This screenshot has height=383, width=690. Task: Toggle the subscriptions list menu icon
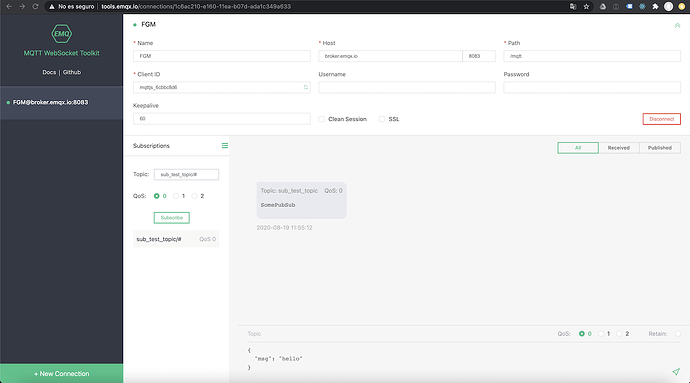[x=224, y=146]
